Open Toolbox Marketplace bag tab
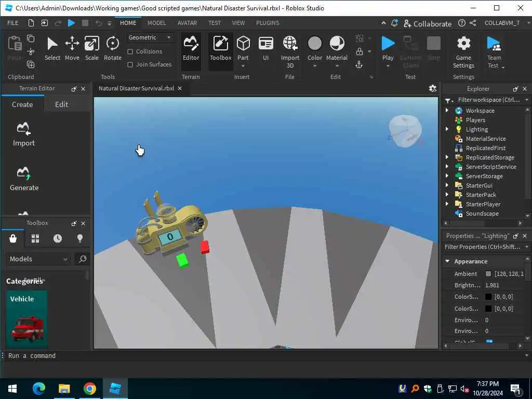 (13, 238)
